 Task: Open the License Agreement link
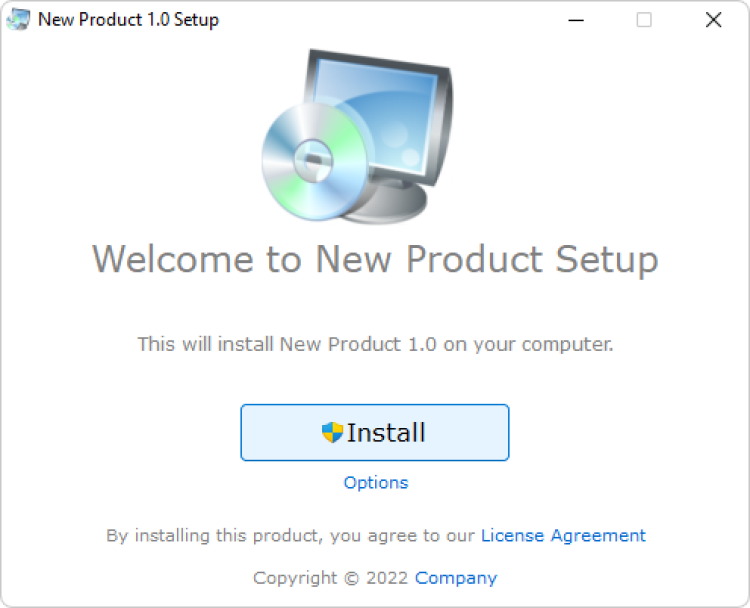click(563, 535)
